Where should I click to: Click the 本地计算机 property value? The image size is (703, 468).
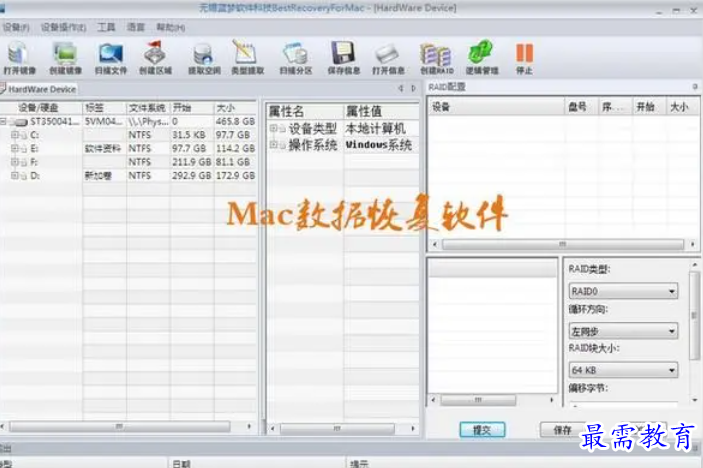[x=376, y=129]
